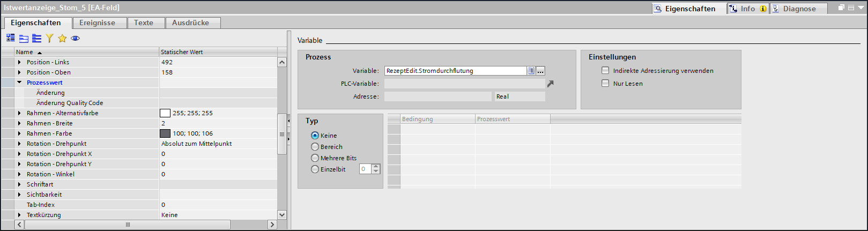Click the Prozesswert table column header
868x231 pixels.
513,119
